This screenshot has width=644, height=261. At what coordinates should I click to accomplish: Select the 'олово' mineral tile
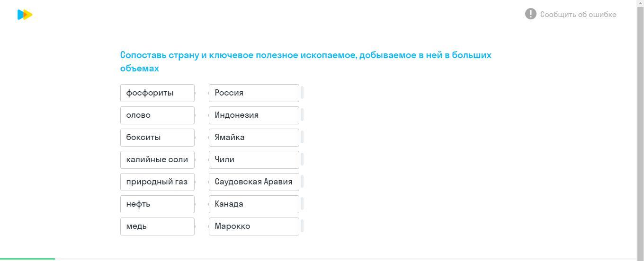(157, 115)
